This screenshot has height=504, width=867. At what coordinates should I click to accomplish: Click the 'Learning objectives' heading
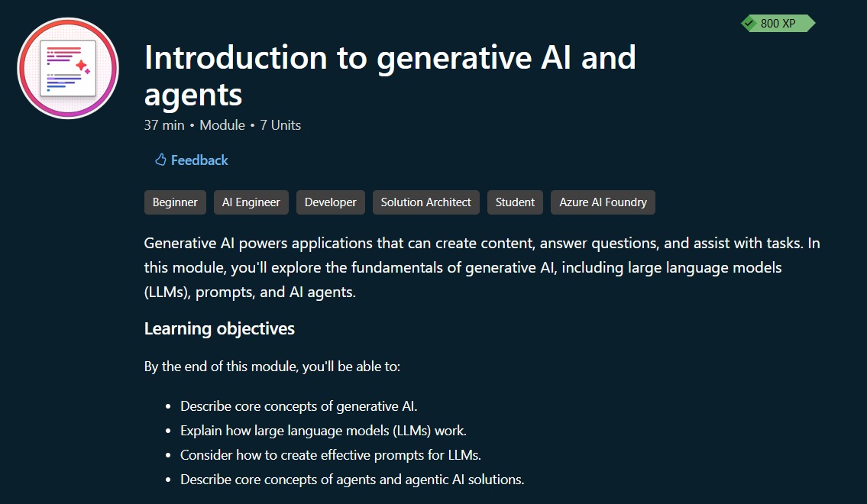point(219,329)
